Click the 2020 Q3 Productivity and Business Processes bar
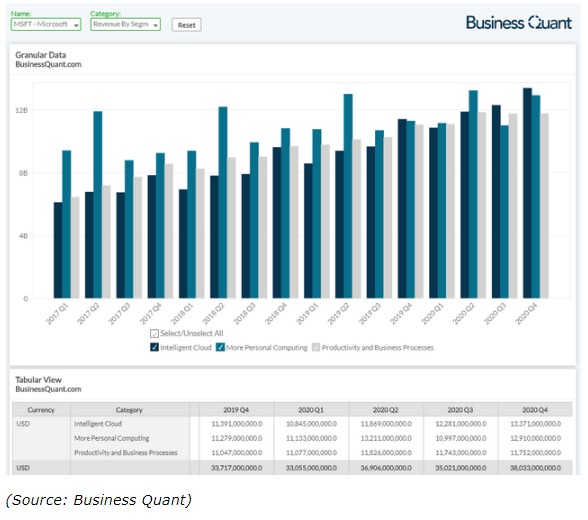This screenshot has width=588, height=520. tap(513, 206)
